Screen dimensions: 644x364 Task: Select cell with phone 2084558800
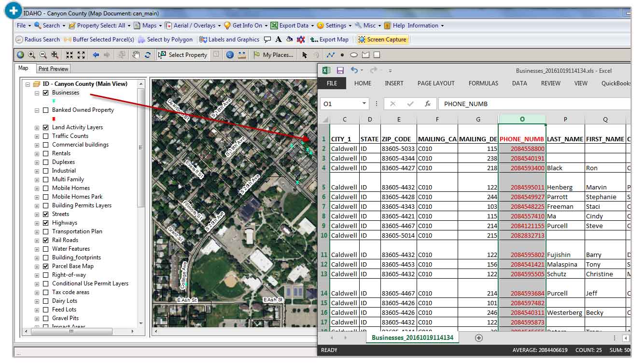(522, 149)
